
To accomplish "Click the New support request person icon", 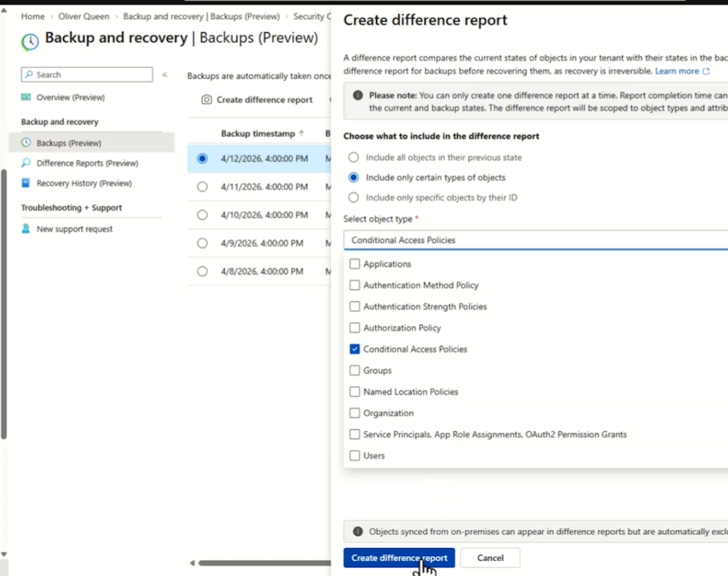I will pos(26,229).
